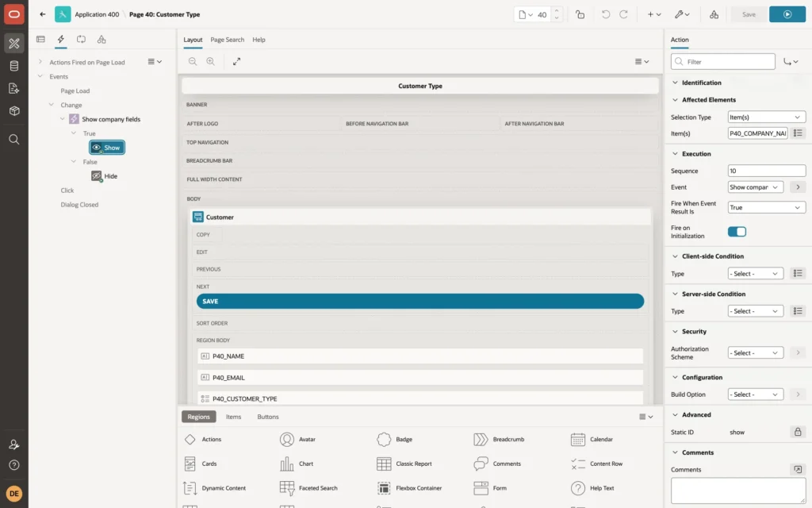Screen dimensions: 812x508
Task: Open Server-side Condition Type dropdown
Action: (756, 311)
